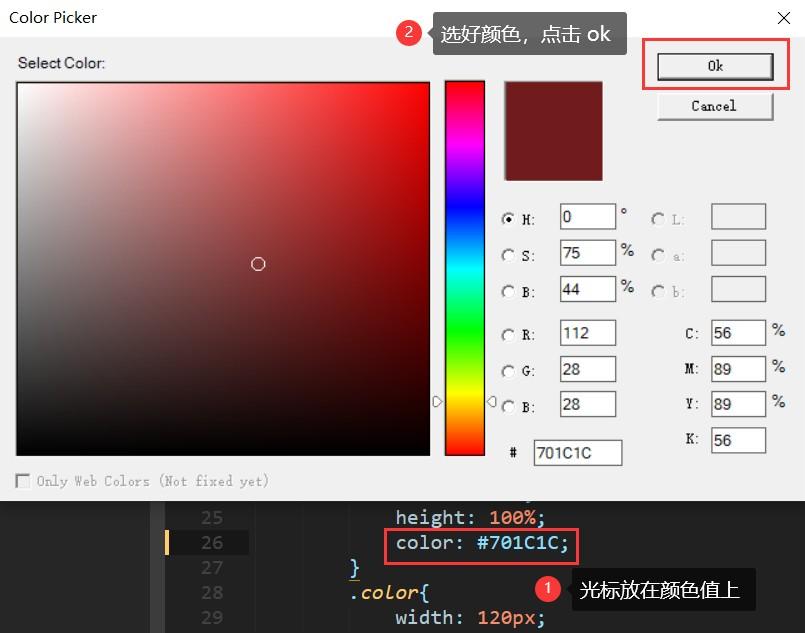
Task: Click the C percentage input field
Action: [737, 332]
